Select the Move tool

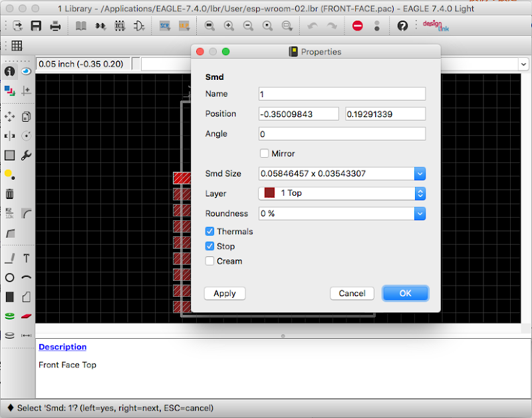coord(9,116)
